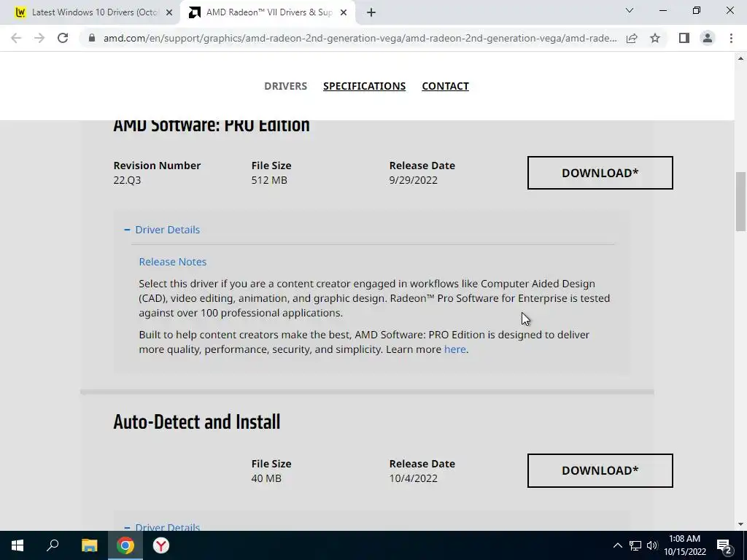Click the browser Forward arrow
Image resolution: width=747 pixels, height=560 pixels.
(39, 38)
